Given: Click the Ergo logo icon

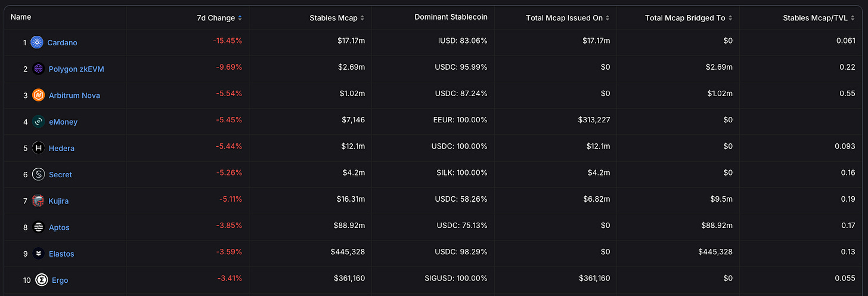Looking at the screenshot, I should [41, 280].
